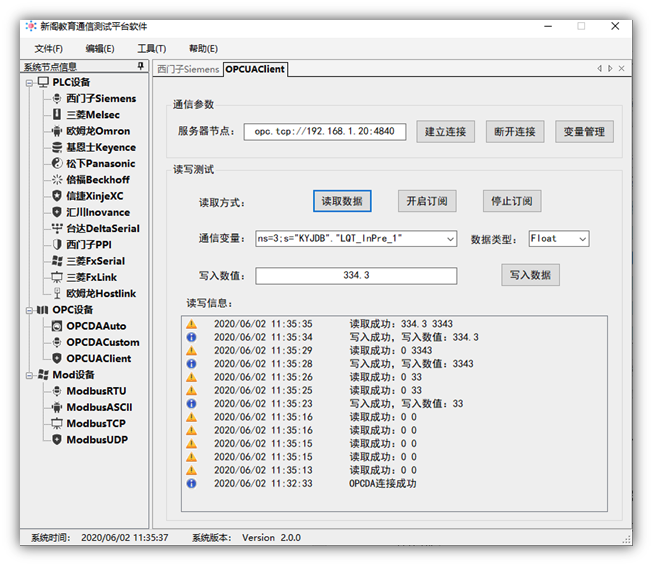This screenshot has width=653, height=566.
Task: Click the 三菱Melsec tree icon
Action: (57, 115)
